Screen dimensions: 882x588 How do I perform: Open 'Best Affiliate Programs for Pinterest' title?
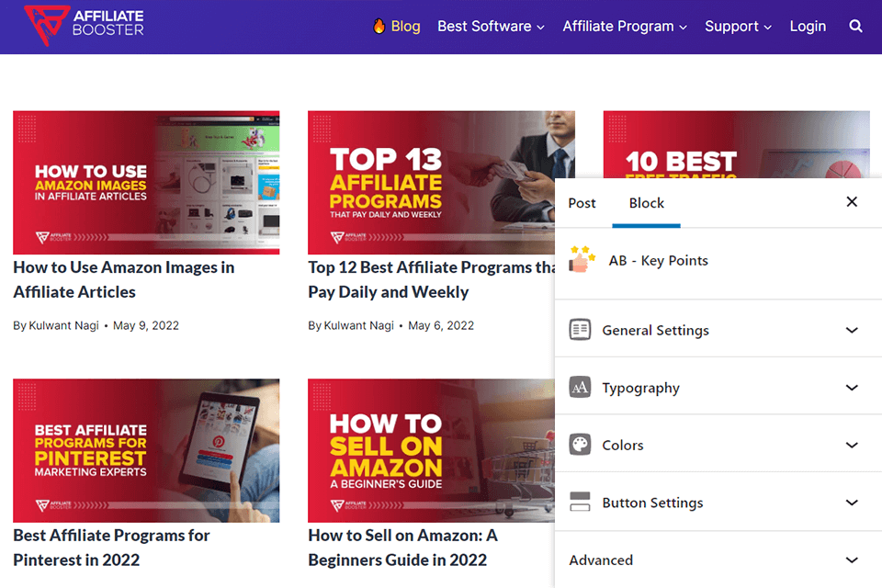(x=111, y=548)
